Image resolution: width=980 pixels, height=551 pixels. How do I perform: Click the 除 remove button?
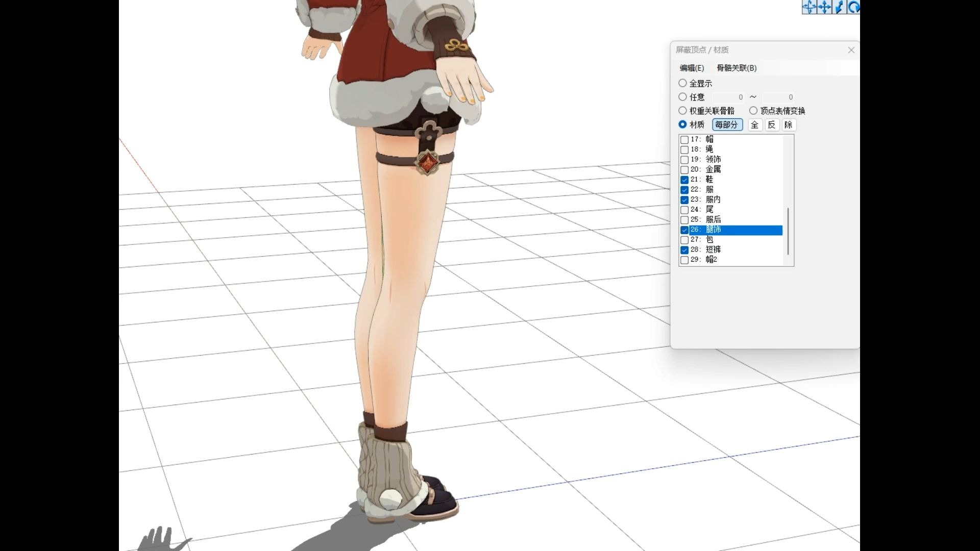[x=789, y=124]
